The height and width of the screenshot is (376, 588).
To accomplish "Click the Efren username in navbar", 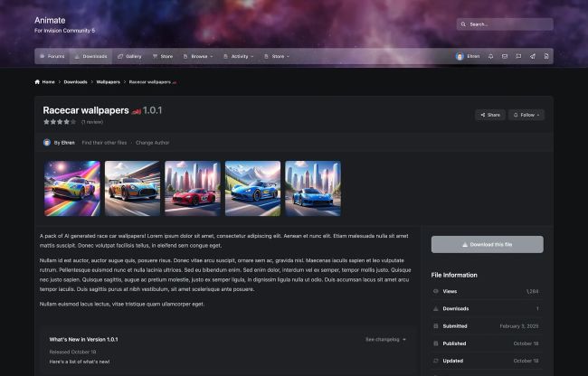I will (x=473, y=56).
